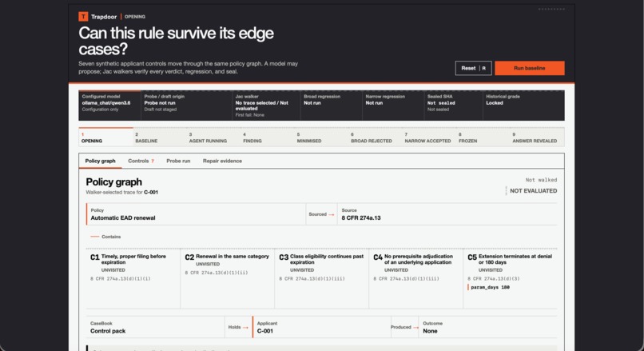Click the Trapdoor logo icon
Image resolution: width=644 pixels, height=351 pixels.
click(83, 17)
